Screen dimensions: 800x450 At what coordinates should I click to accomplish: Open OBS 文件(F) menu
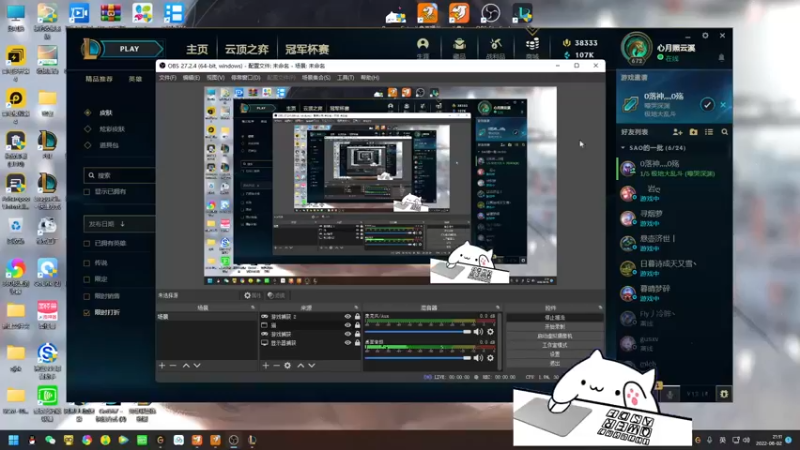(x=167, y=78)
